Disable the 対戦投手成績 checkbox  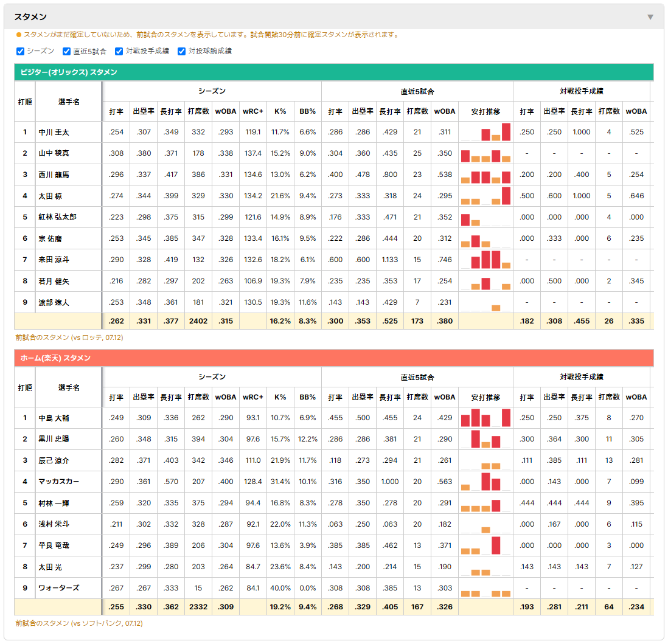point(119,52)
